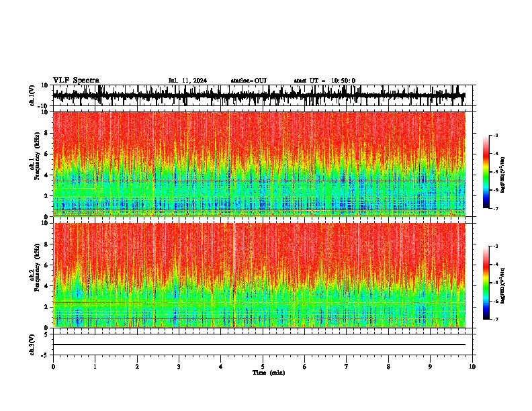Image resolution: width=532 pixels, height=411 pixels.
Task: Click the ch.1 spectrogram color bar
Action: pyautogui.click(x=486, y=172)
